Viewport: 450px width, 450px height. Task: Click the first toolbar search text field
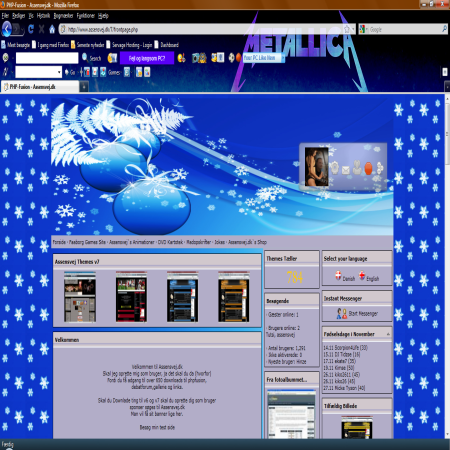click(x=47, y=58)
